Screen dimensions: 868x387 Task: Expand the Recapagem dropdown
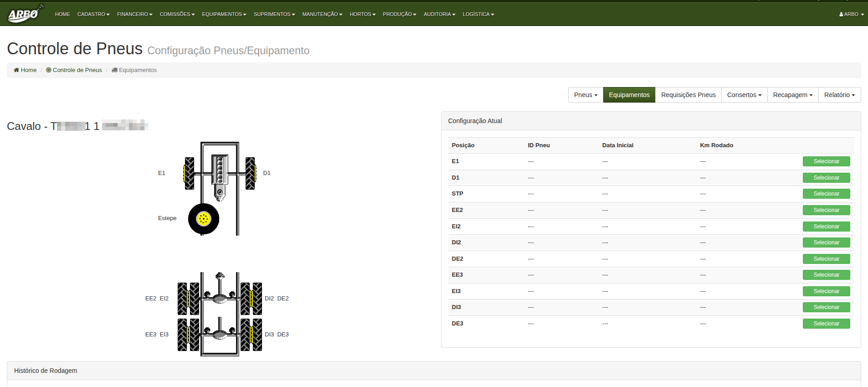[x=792, y=95]
